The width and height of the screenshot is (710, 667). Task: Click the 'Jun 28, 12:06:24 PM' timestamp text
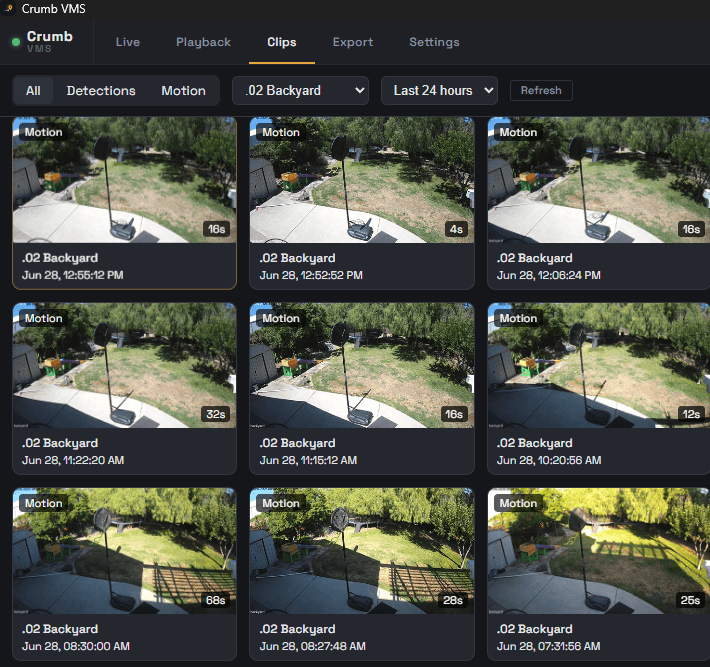549,275
